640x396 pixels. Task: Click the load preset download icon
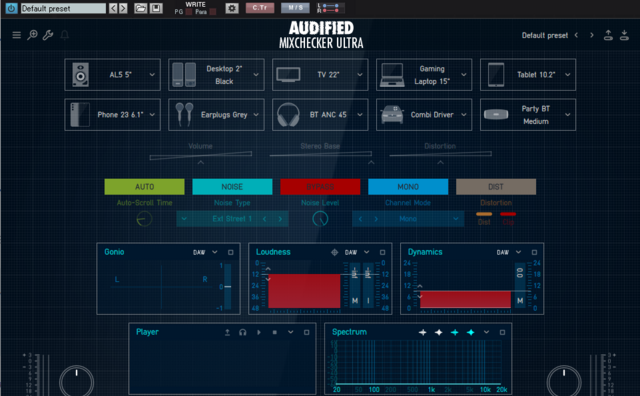coord(624,35)
